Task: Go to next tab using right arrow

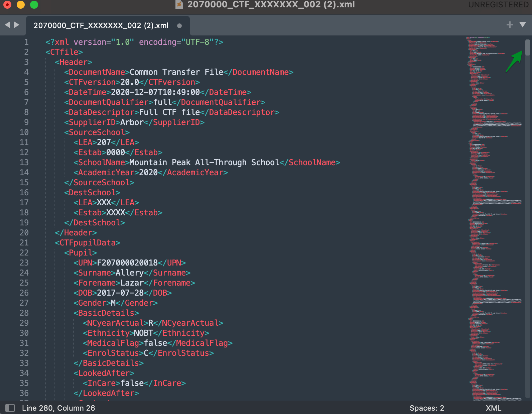Action: (x=17, y=25)
